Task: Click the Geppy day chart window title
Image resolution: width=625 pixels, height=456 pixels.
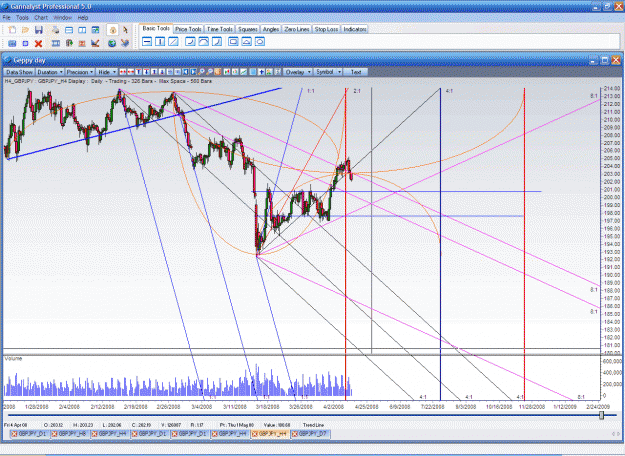Action: tap(29, 61)
